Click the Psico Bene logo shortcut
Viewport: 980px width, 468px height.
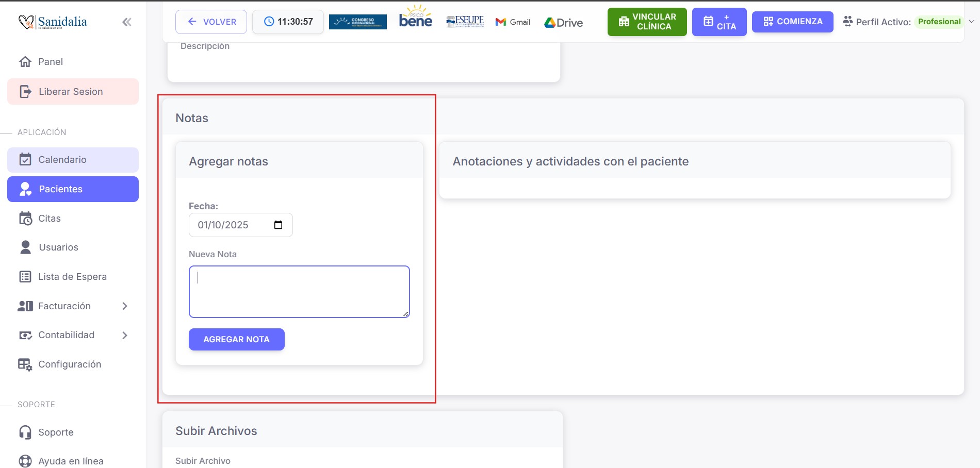click(x=416, y=19)
